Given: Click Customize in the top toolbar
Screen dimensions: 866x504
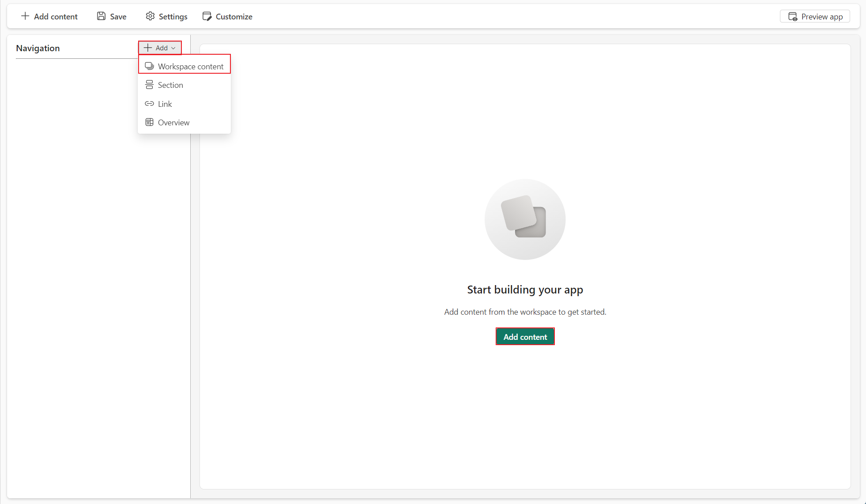Looking at the screenshot, I should click(234, 17).
